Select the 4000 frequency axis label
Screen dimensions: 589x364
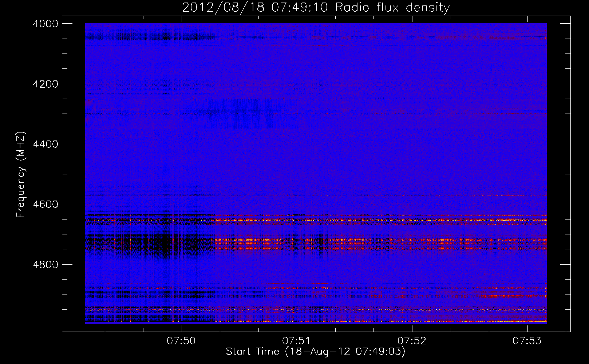tap(46, 24)
